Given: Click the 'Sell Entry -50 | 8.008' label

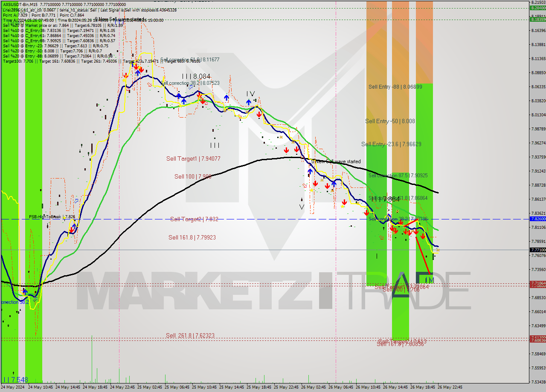Looking at the screenshot, I should click(x=390, y=121).
